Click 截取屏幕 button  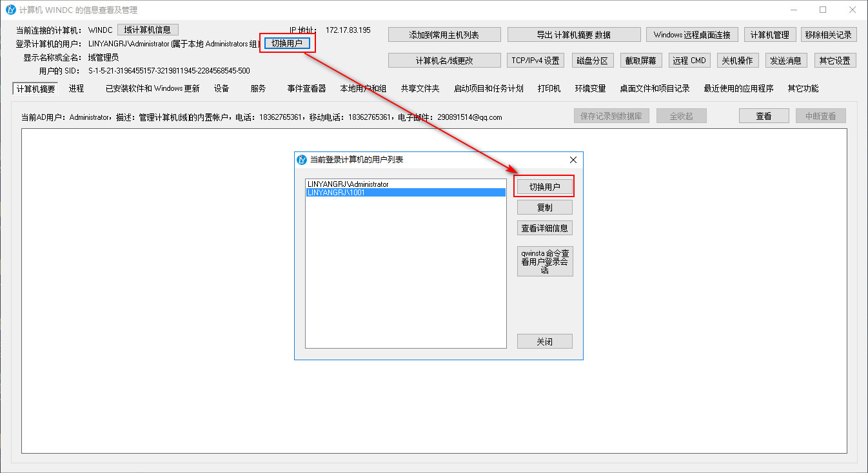click(641, 61)
